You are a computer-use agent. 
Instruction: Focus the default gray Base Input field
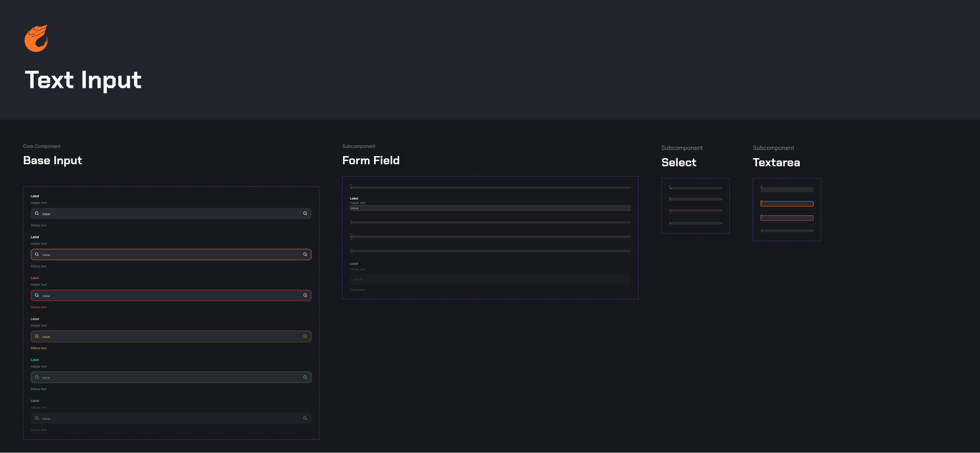[171, 214]
